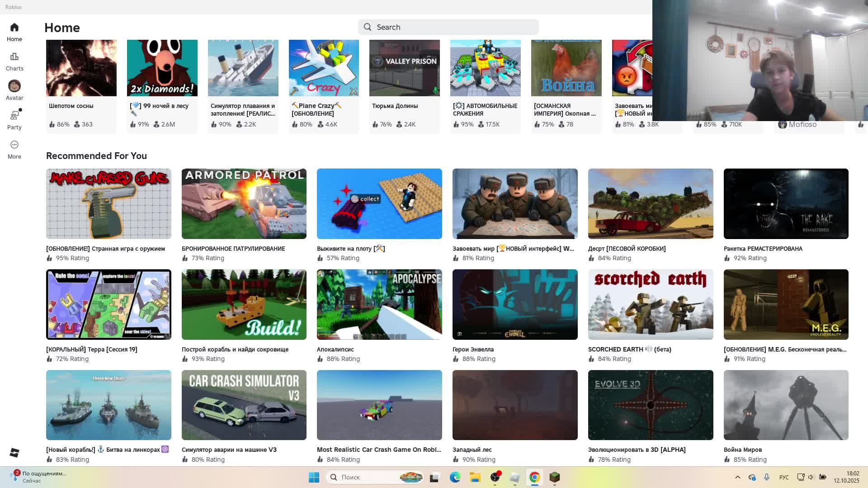This screenshot has width=868, height=488.
Task: Open the Home sidebar icon
Action: coord(14,28)
